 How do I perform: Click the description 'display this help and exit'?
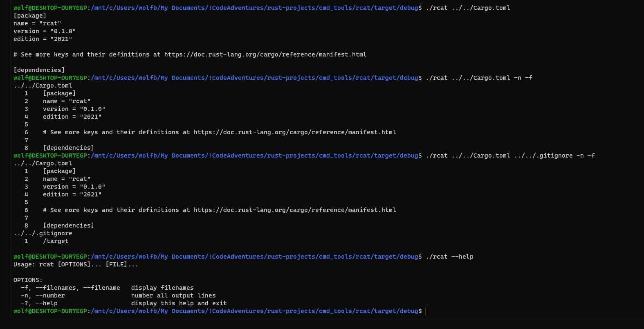coord(179,303)
